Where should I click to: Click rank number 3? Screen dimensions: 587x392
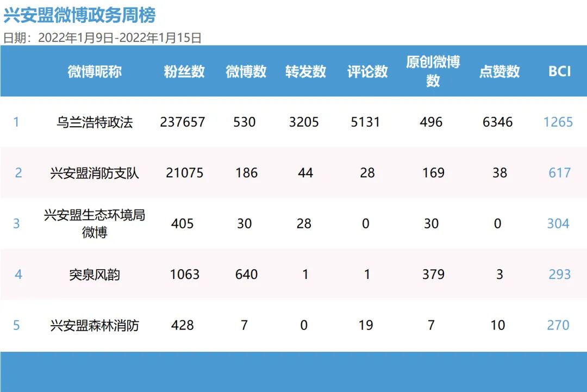[16, 223]
